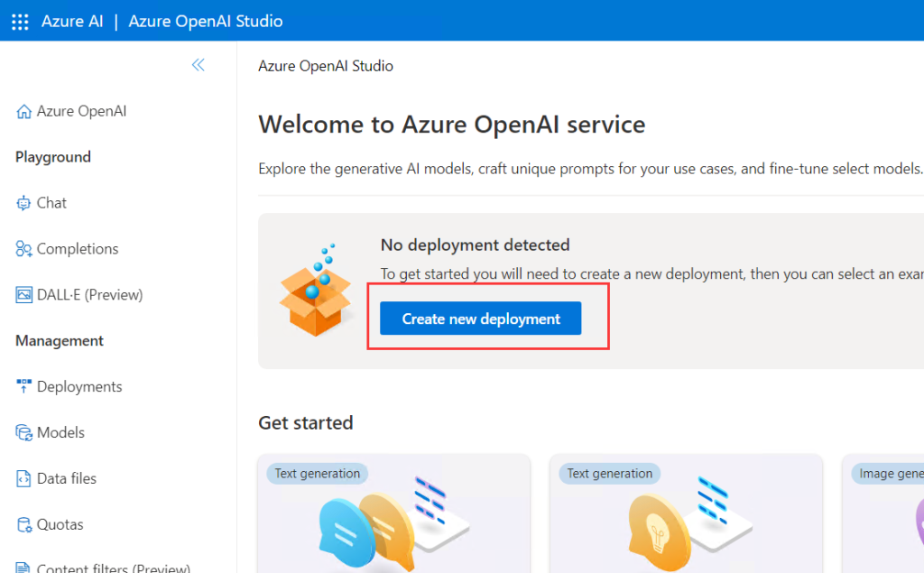
Task: Click the Chat playground icon
Action: [x=24, y=203]
